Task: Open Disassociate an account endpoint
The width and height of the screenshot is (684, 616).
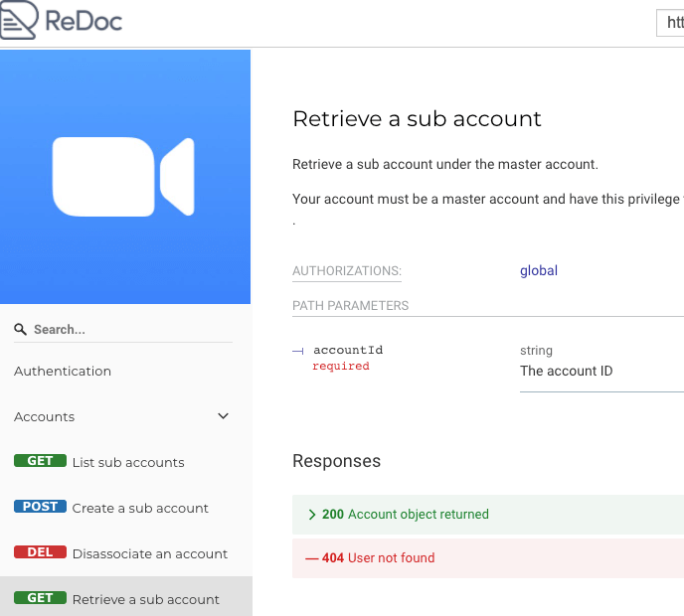Action: (x=149, y=554)
